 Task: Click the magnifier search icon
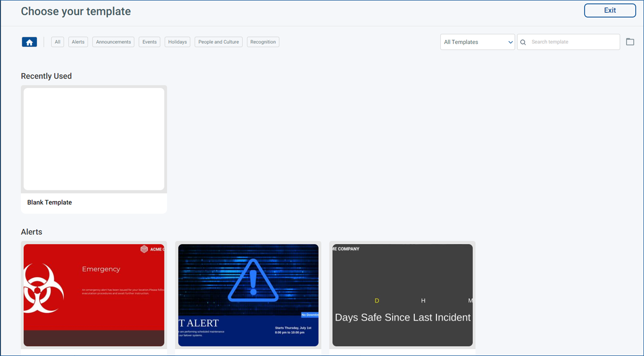coord(523,42)
